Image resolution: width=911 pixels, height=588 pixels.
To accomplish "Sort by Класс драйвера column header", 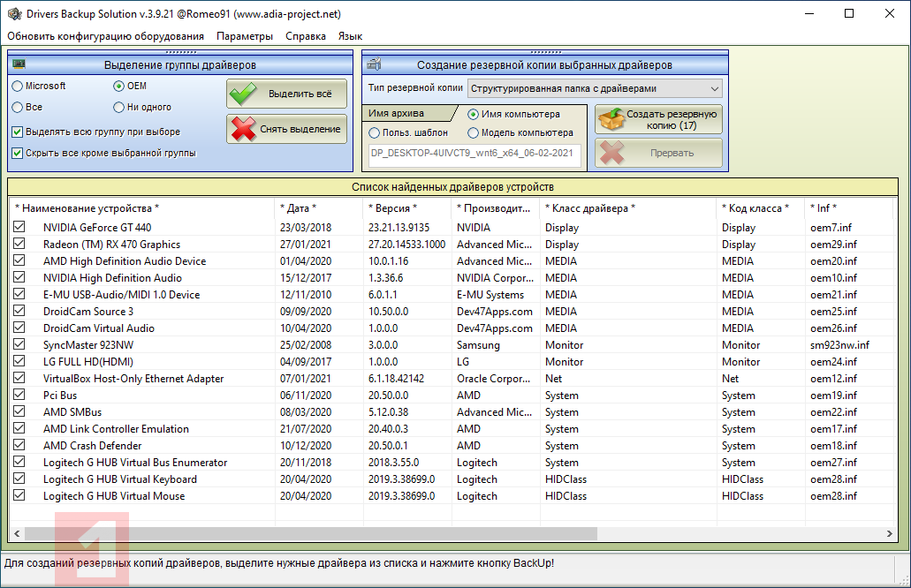I will point(628,207).
